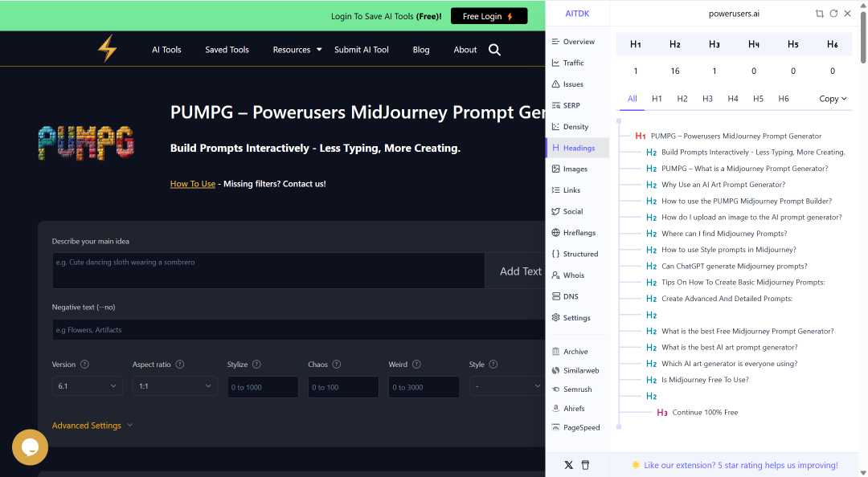868x477 pixels.
Task: Go to AI Tools in navbar
Action: [166, 50]
